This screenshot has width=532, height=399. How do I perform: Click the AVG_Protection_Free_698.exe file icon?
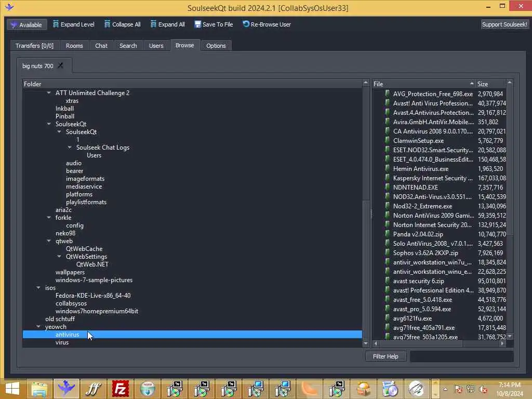pyautogui.click(x=388, y=94)
